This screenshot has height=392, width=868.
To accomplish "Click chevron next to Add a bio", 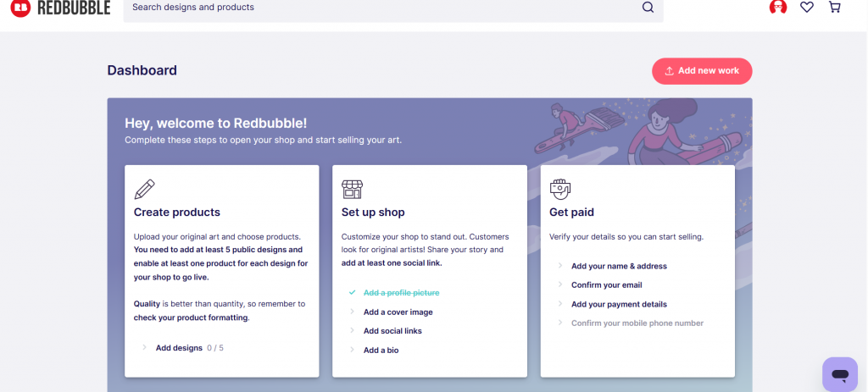I will [352, 350].
